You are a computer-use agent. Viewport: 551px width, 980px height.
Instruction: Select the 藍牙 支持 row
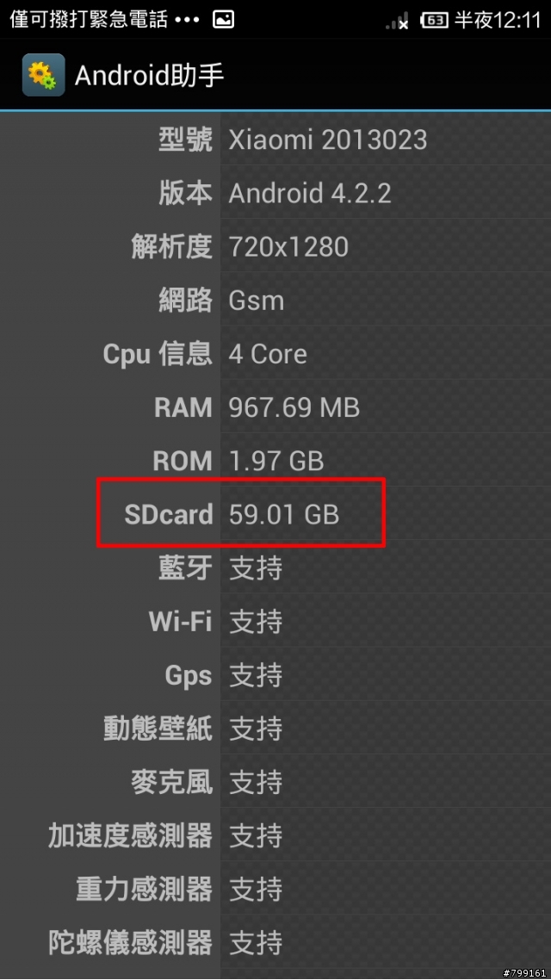(275, 568)
